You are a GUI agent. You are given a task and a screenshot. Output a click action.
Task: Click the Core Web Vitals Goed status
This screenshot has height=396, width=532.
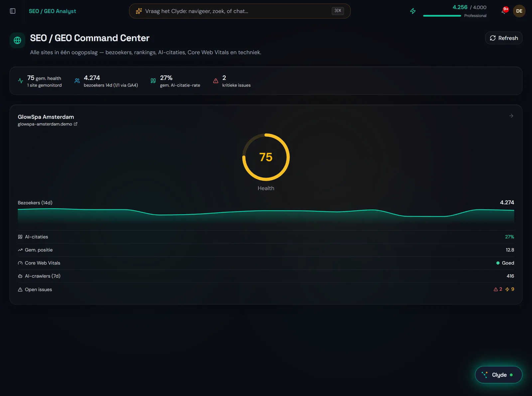click(505, 263)
